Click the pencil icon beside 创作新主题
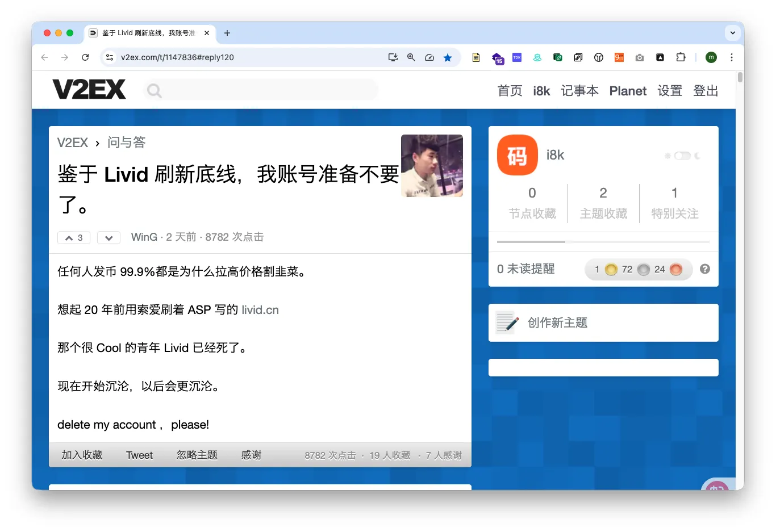 point(508,322)
